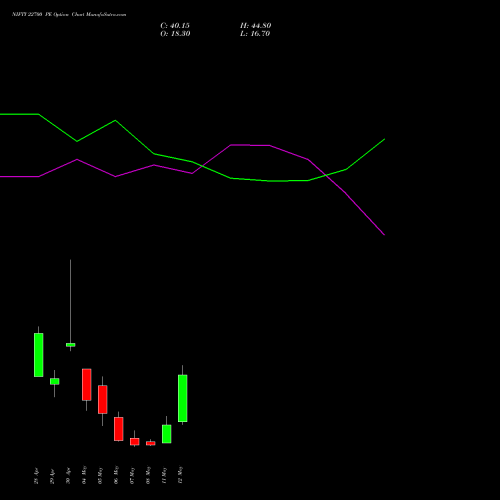Select the tiny red candle for 08 May

(151, 443)
